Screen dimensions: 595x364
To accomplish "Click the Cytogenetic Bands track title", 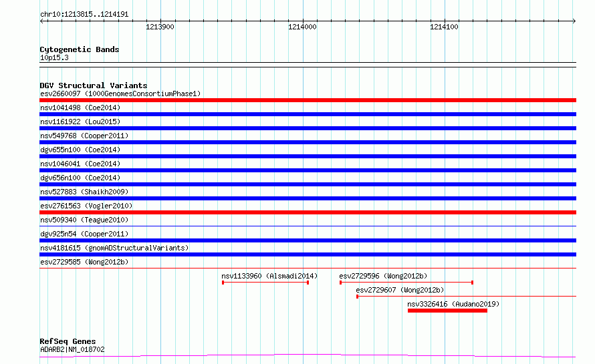I will click(x=80, y=49).
